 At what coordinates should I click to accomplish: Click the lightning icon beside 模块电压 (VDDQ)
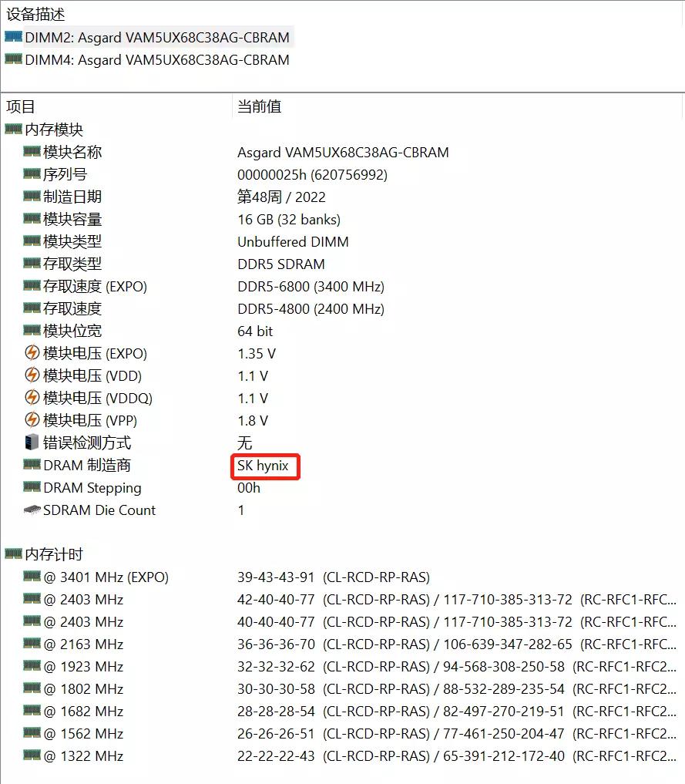pos(32,399)
